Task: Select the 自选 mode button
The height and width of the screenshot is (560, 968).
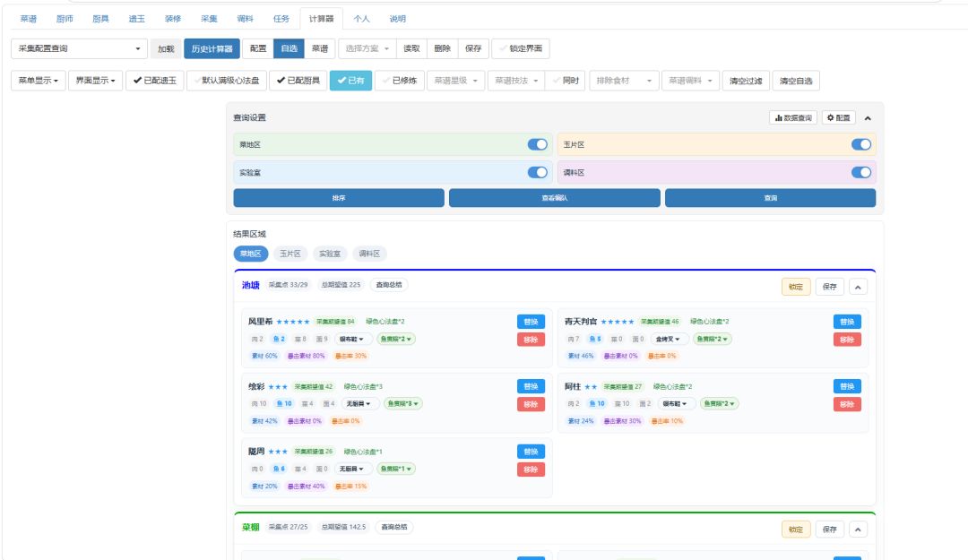Action: click(289, 48)
